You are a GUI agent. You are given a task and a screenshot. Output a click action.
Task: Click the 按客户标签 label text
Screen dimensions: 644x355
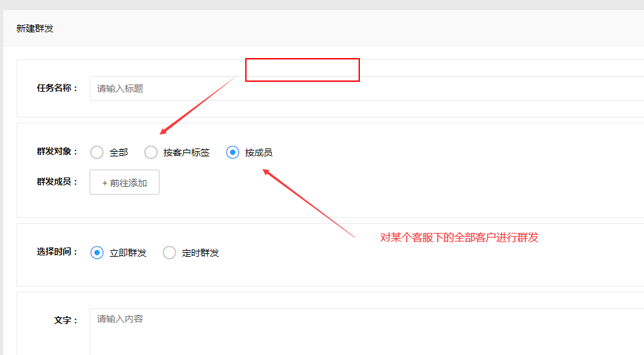click(x=187, y=152)
